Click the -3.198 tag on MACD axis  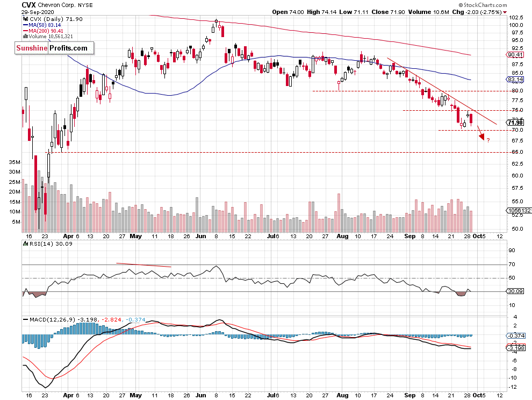pyautogui.click(x=515, y=348)
